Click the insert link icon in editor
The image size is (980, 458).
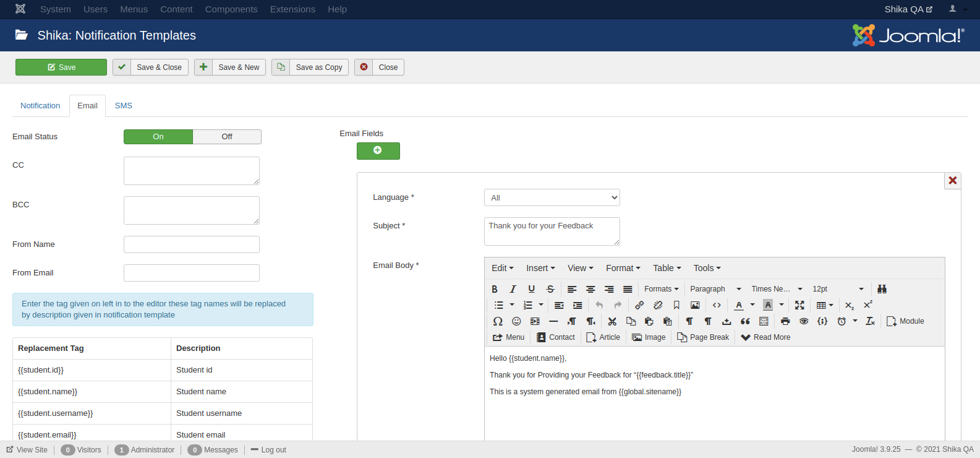[639, 305]
